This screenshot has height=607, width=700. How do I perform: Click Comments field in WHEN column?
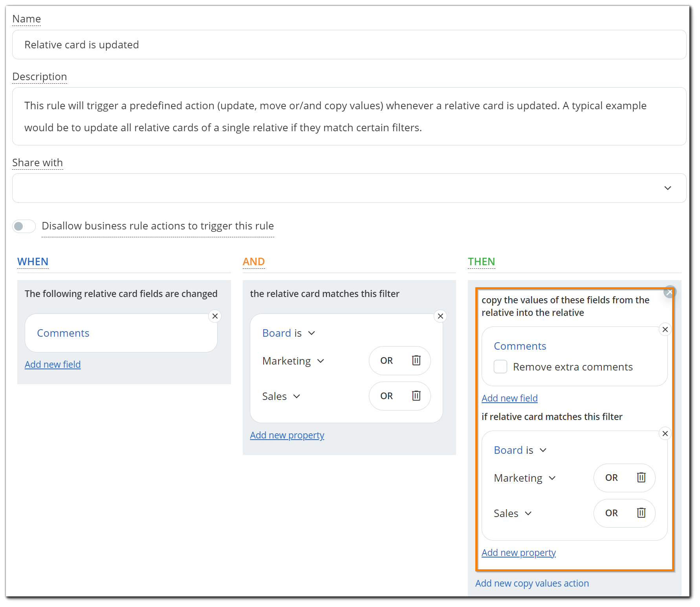click(121, 333)
